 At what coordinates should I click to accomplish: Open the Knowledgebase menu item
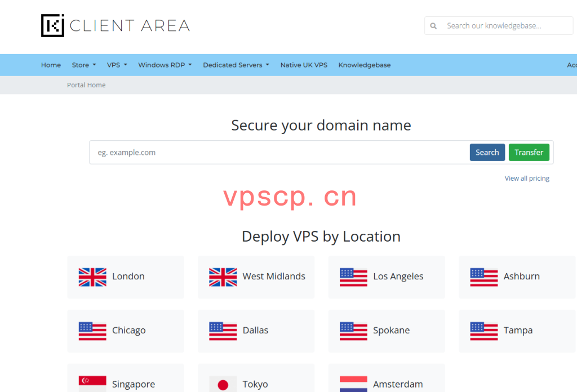(365, 65)
